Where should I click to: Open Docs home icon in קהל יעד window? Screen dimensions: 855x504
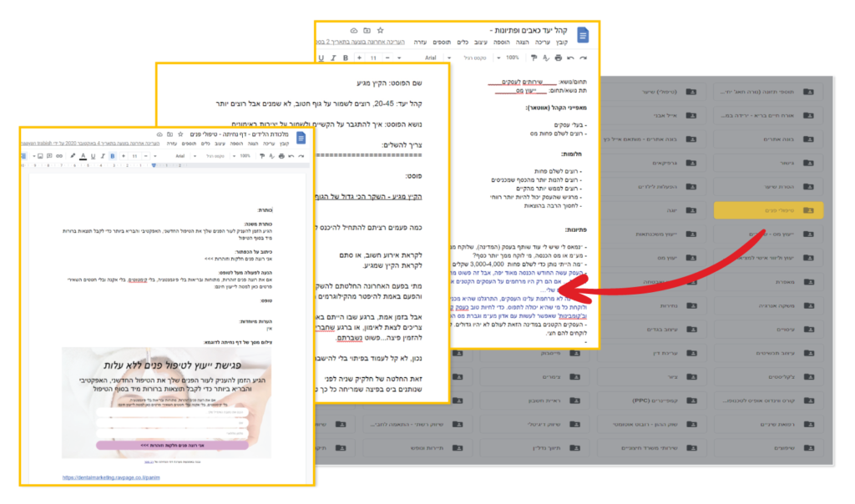(583, 35)
